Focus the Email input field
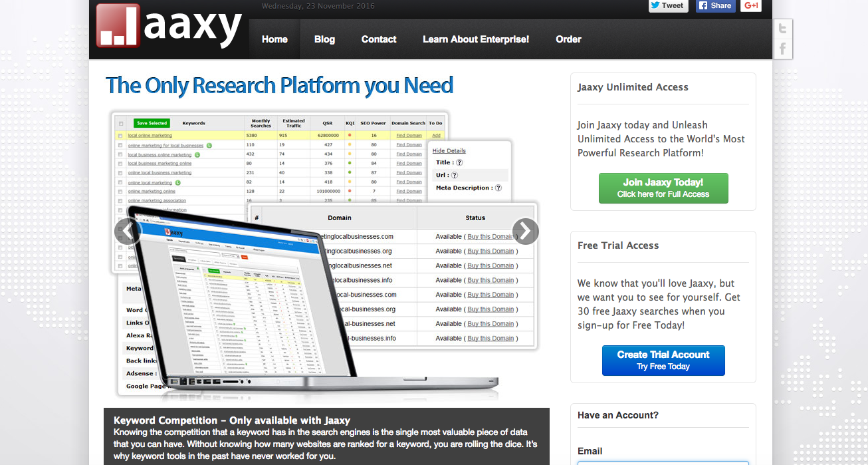The height and width of the screenshot is (465, 868). click(x=663, y=463)
